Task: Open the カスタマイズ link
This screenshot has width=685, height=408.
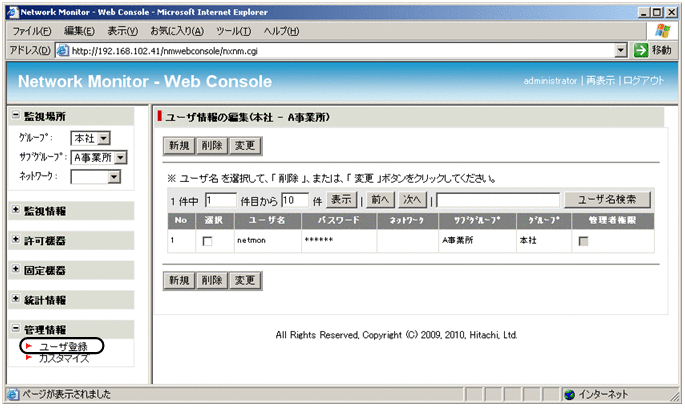Action: 64,359
